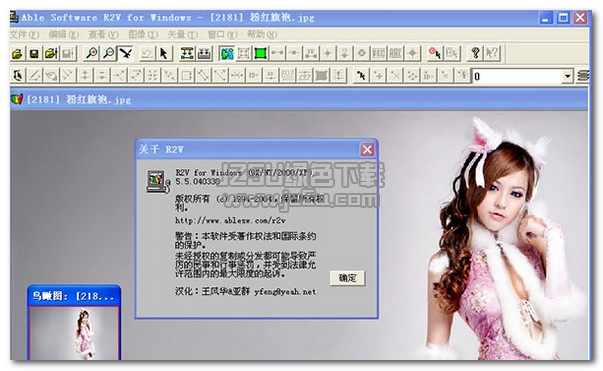603x371 pixels.
Task: Toggle the highlighted blue-green image display button
Action: click(227, 53)
